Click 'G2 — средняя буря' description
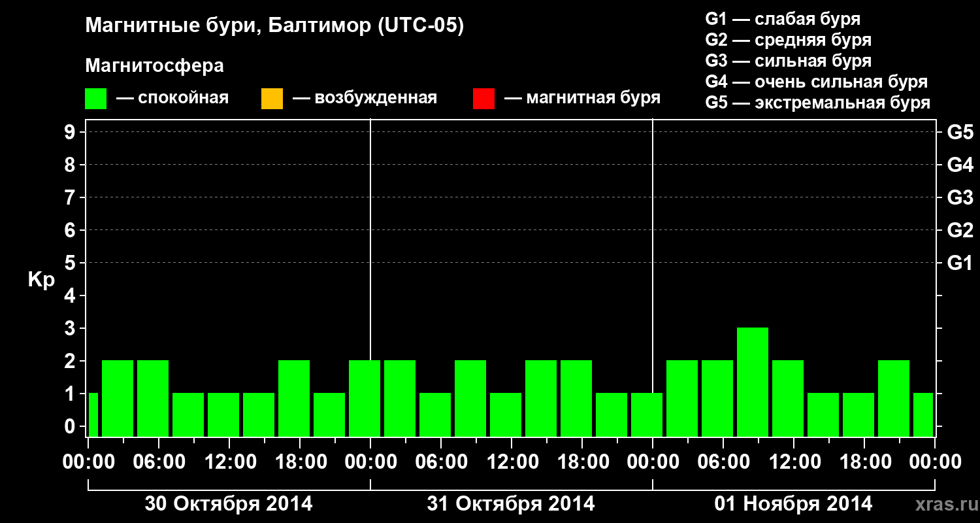 tap(788, 40)
